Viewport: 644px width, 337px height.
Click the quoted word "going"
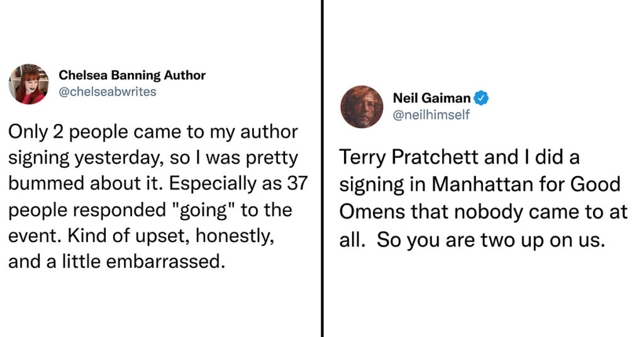[203, 211]
